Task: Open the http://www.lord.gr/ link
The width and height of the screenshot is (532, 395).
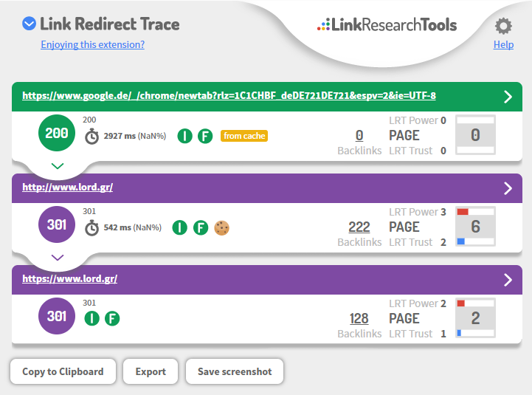Action: tap(68, 187)
